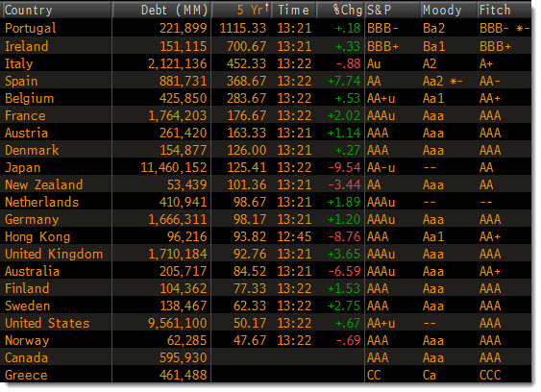Select the Netherlands country name
The width and height of the screenshot is (541, 392).
point(41,202)
